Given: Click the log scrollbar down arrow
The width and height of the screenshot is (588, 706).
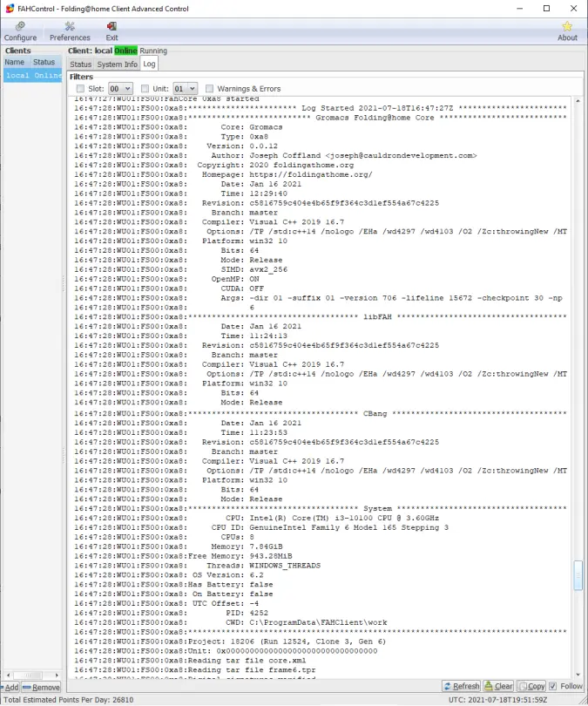Looking at the screenshot, I should point(578,675).
